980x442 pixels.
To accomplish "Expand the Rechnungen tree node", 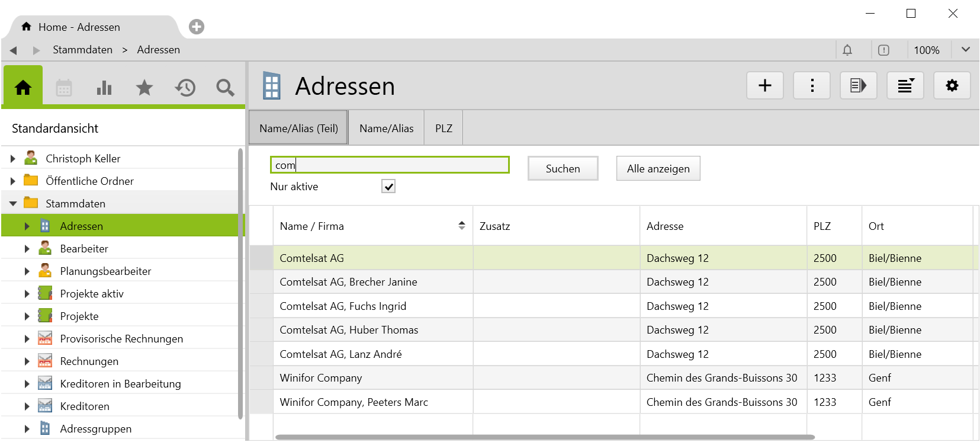I will [27, 361].
